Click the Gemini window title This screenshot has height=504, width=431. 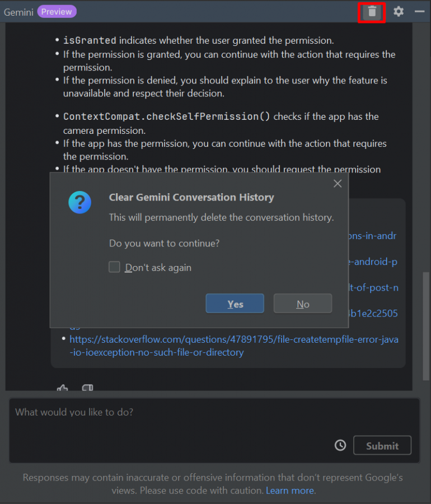pos(19,11)
